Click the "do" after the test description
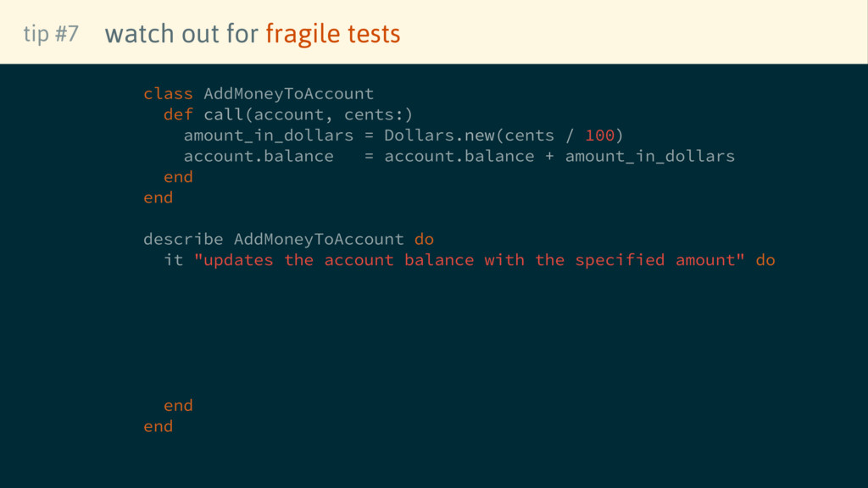The width and height of the screenshot is (868, 488). (765, 260)
